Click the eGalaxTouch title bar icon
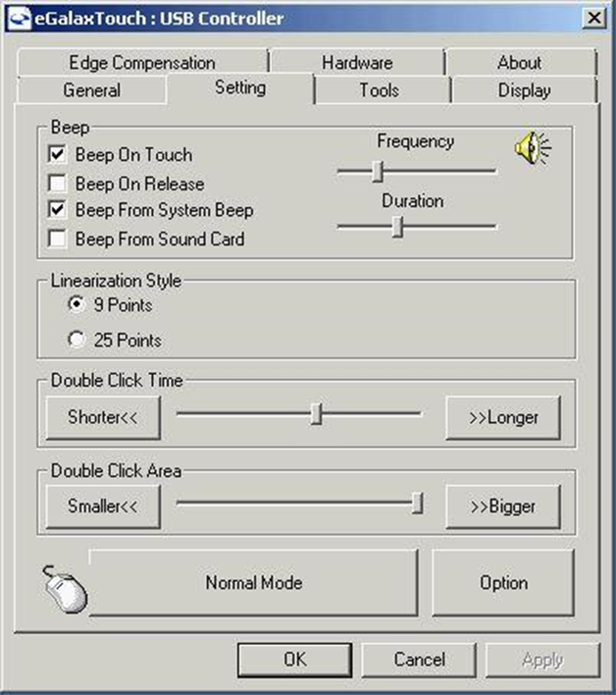Image resolution: width=616 pixels, height=695 pixels. click(x=20, y=19)
